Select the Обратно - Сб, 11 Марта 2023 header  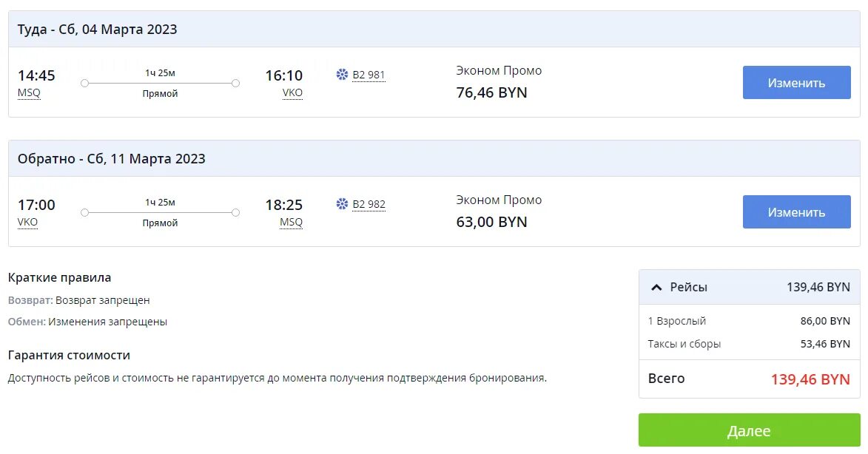click(x=112, y=159)
